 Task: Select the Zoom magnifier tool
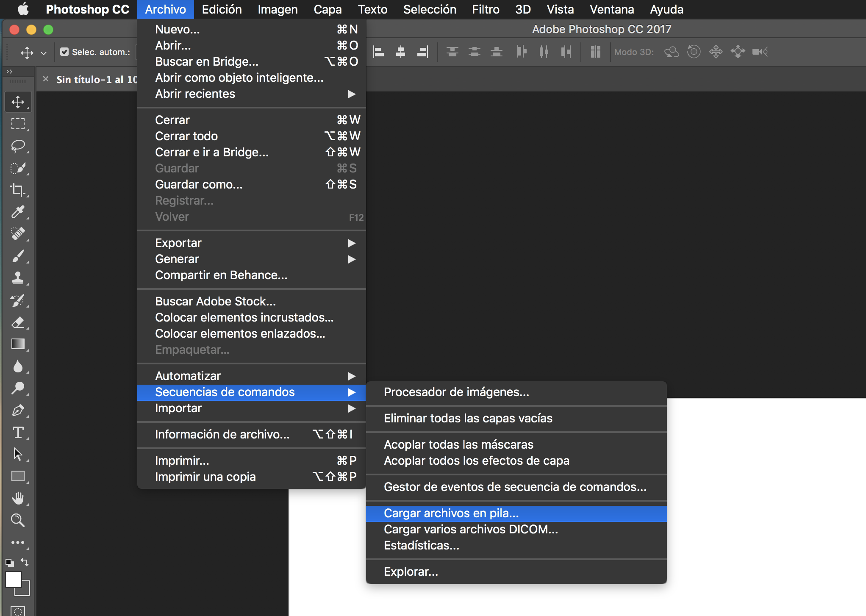pyautogui.click(x=18, y=520)
